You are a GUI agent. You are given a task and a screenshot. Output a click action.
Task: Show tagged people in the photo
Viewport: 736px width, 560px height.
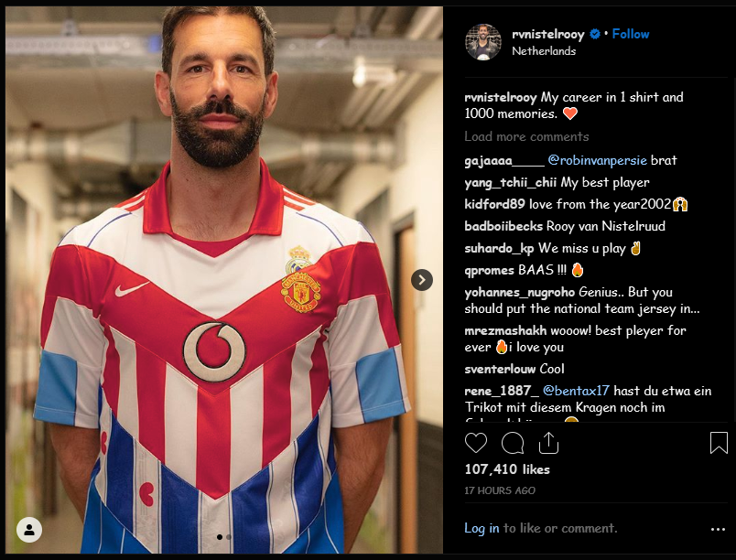29,530
